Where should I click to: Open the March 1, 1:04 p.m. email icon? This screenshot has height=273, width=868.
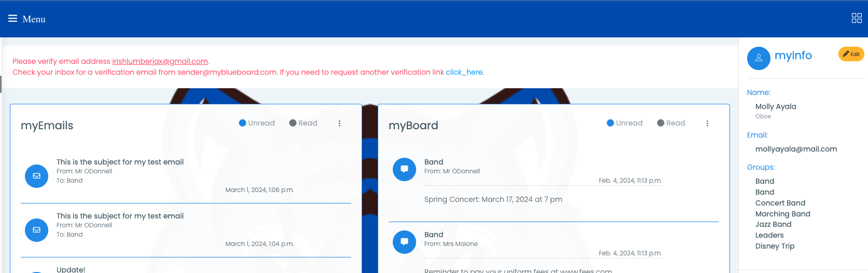(x=36, y=230)
